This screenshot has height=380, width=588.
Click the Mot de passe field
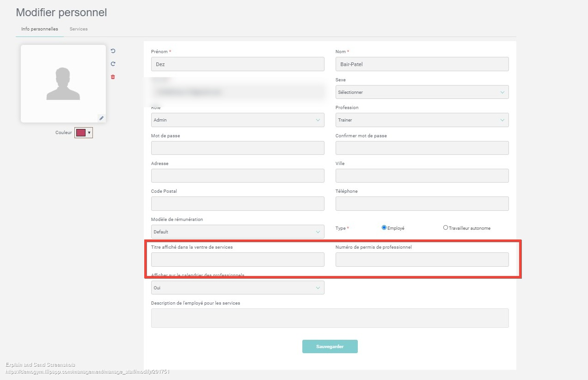point(237,148)
